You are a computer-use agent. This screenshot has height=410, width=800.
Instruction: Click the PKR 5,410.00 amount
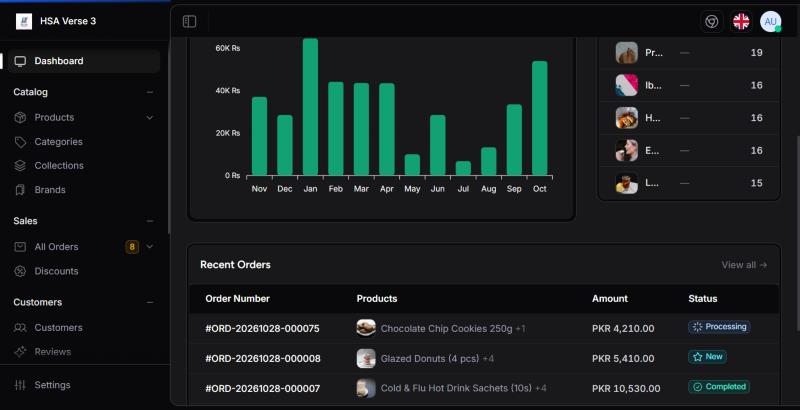click(x=623, y=359)
